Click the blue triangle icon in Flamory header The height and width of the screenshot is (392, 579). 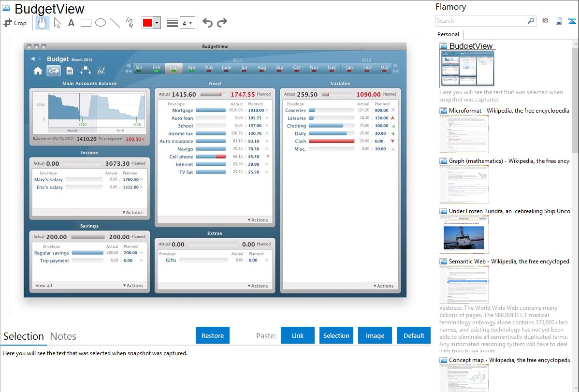572,21
